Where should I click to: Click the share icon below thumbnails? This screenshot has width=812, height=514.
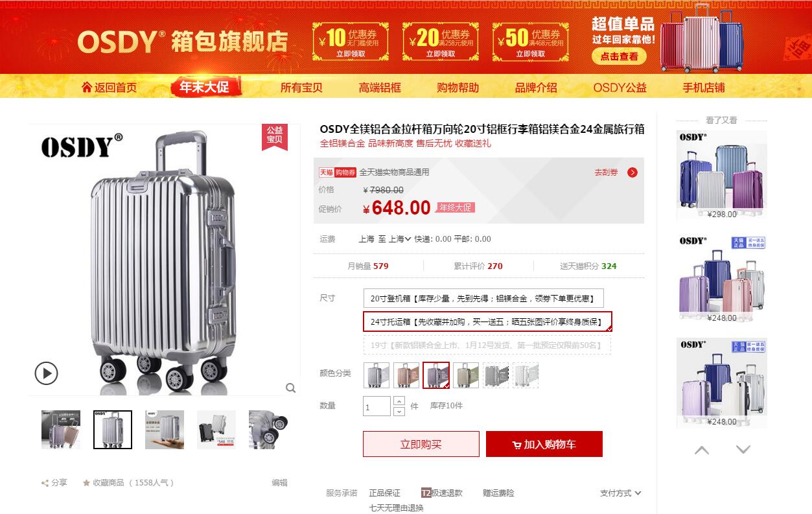(x=45, y=483)
